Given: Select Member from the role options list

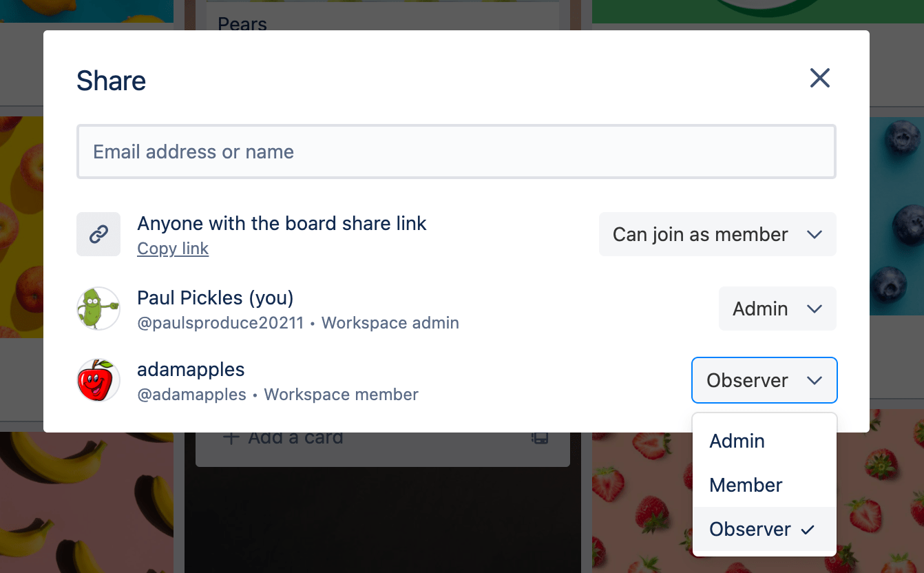Looking at the screenshot, I should coord(746,485).
